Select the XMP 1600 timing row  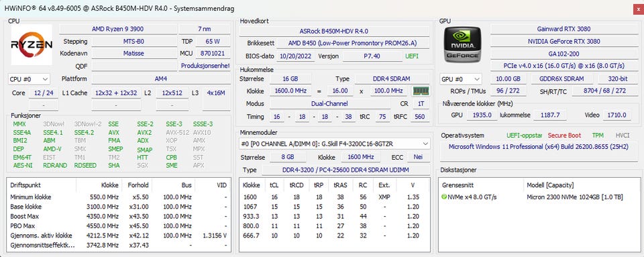coord(334,197)
